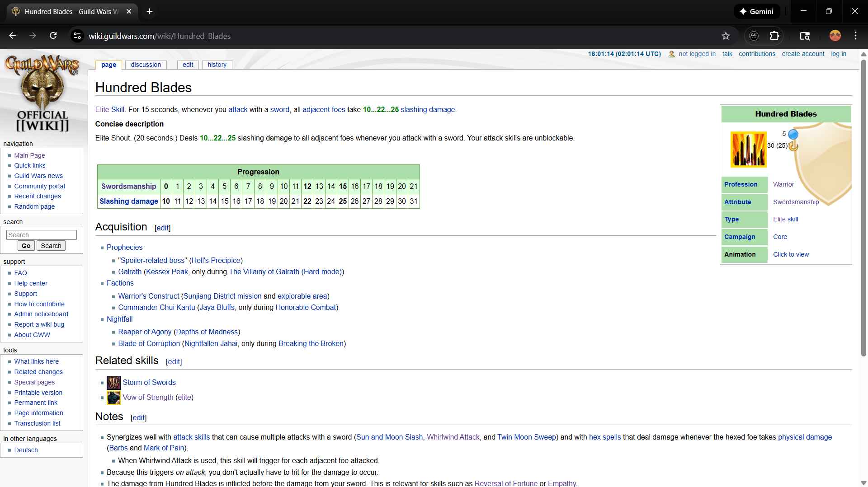Open the Printable version link
Screen dimensions: 868x487
pyautogui.click(x=38, y=393)
